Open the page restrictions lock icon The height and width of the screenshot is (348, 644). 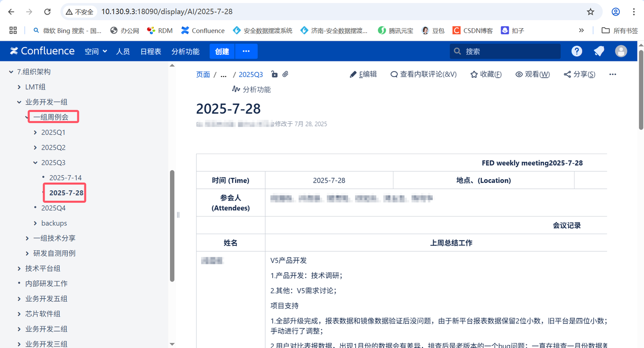point(274,74)
